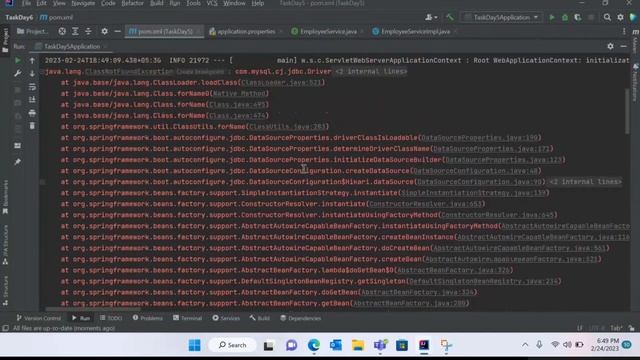Hide the Project tool window
Screen dimensions: 640x360
click(x=118, y=31)
